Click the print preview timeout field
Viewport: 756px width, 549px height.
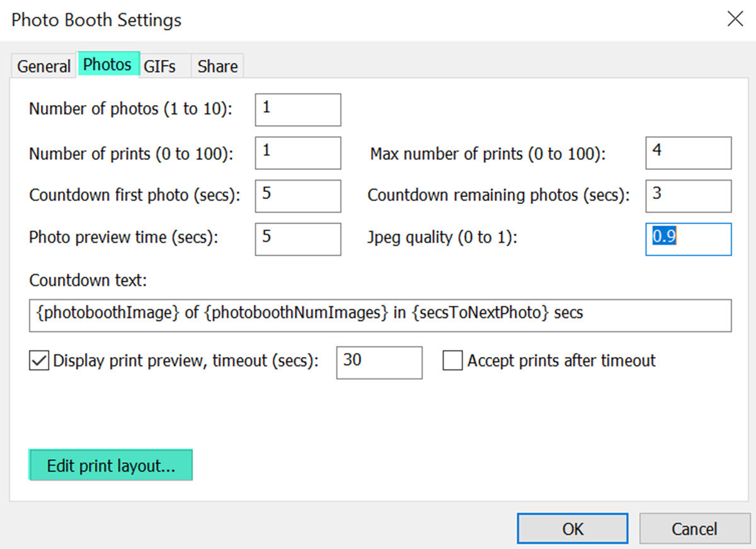(379, 362)
